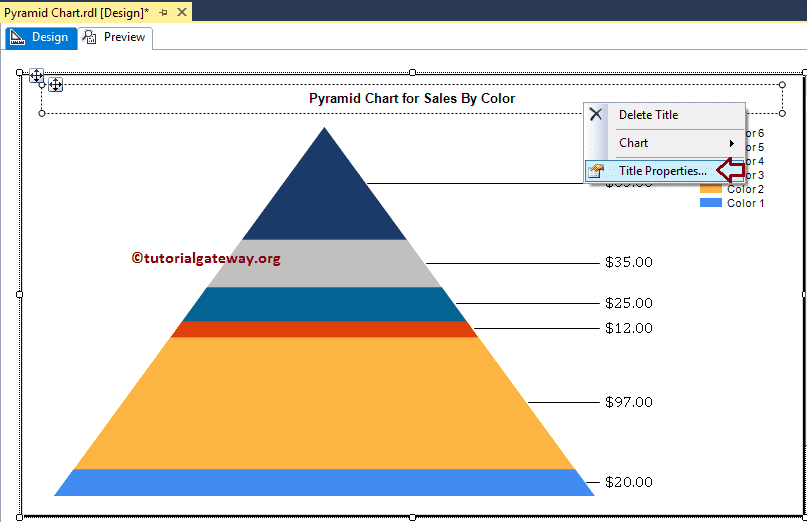Choose Delete Title from context menu
This screenshot has width=807, height=522.
click(664, 115)
